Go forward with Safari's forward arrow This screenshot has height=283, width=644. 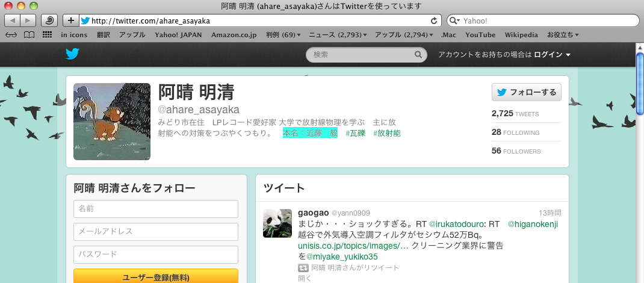point(28,20)
